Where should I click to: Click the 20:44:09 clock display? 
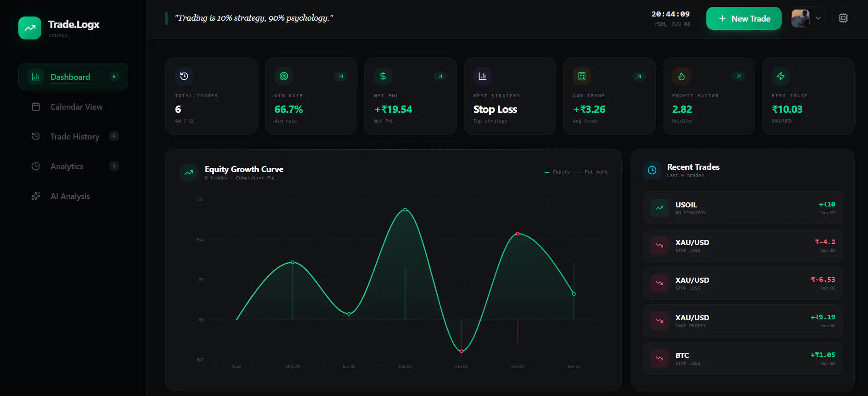671,14
